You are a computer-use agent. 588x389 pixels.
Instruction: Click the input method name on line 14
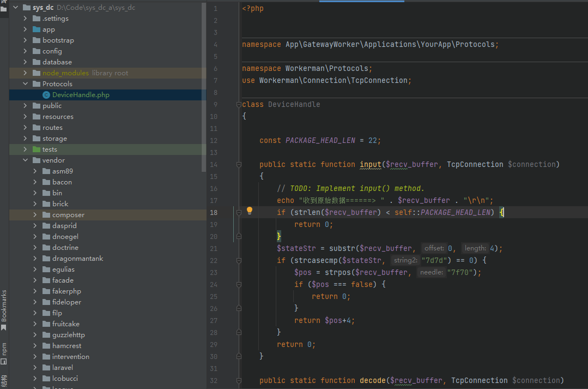click(371, 164)
